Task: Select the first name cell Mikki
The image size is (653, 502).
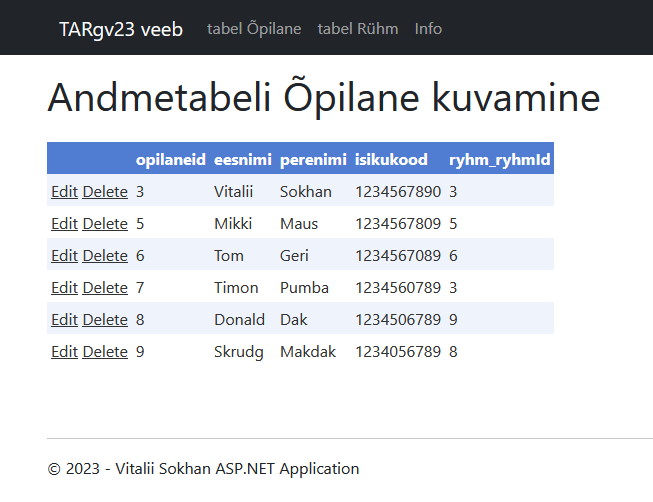Action: click(233, 224)
